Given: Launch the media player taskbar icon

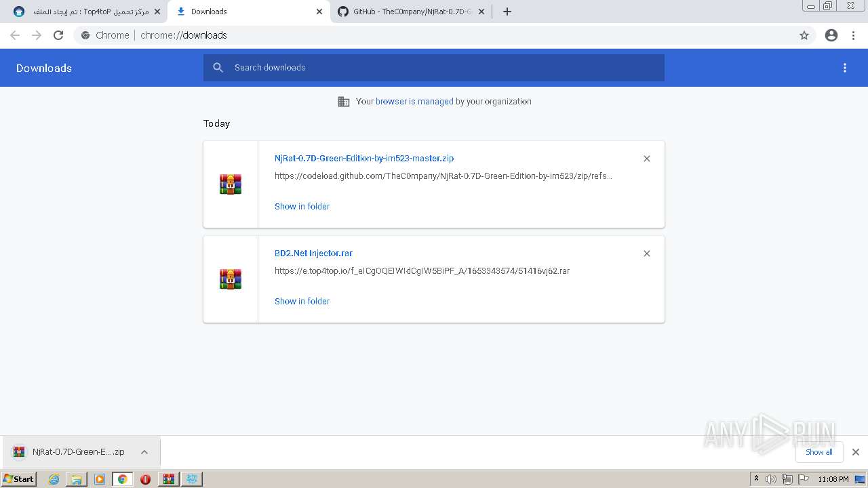Looking at the screenshot, I should tap(100, 479).
